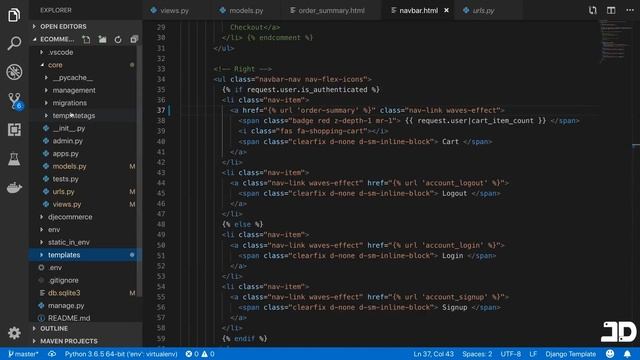This screenshot has width=640, height=360.
Task: Open models.py in the file tree
Action: point(69,166)
